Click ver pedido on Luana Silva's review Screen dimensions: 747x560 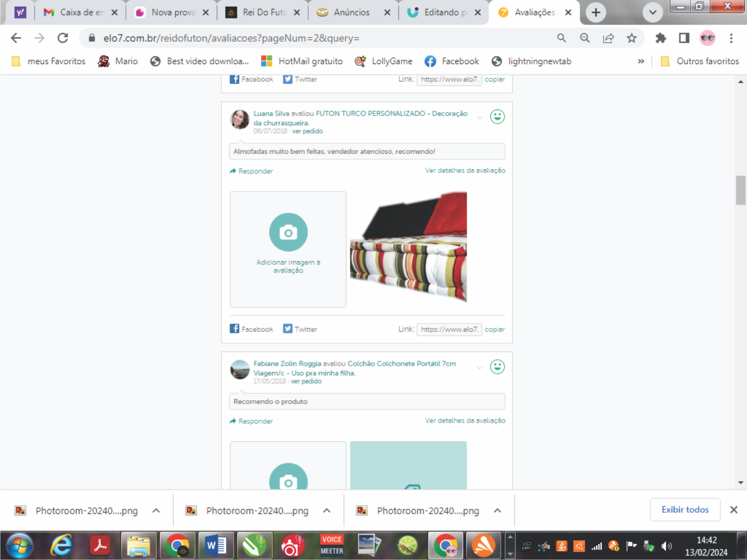point(308,131)
